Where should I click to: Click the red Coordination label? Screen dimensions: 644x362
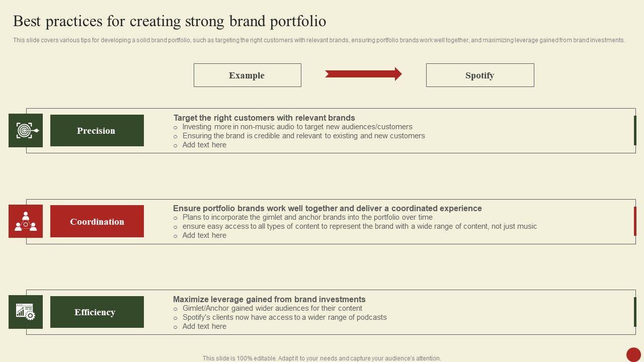(x=97, y=222)
